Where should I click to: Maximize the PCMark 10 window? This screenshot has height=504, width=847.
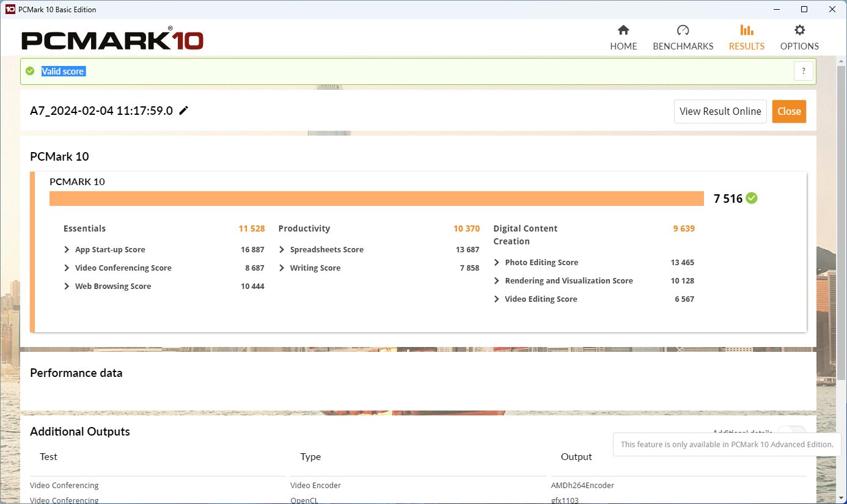pyautogui.click(x=804, y=9)
